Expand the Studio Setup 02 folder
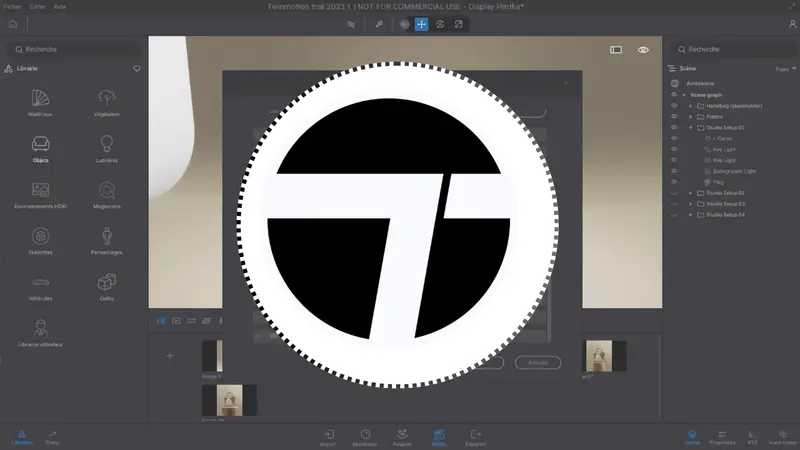The width and height of the screenshot is (800, 450). tap(690, 193)
